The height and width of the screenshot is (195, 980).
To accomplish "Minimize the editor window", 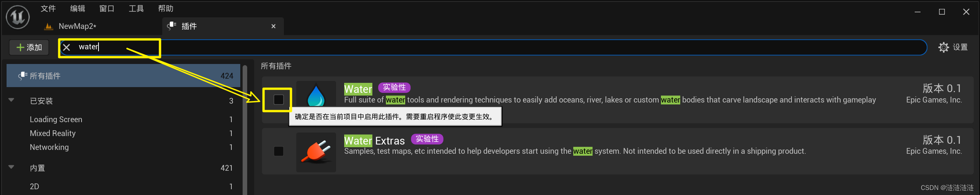I will (x=917, y=12).
